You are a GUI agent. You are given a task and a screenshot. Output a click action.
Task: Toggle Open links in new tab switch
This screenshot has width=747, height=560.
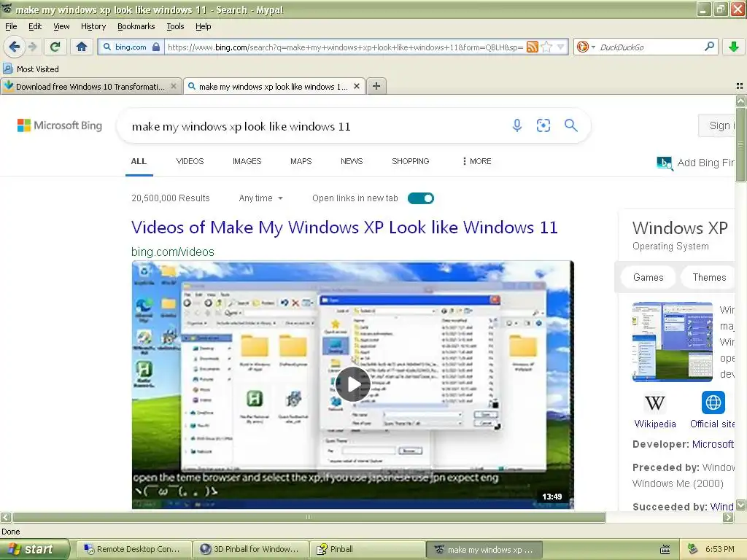pos(421,198)
